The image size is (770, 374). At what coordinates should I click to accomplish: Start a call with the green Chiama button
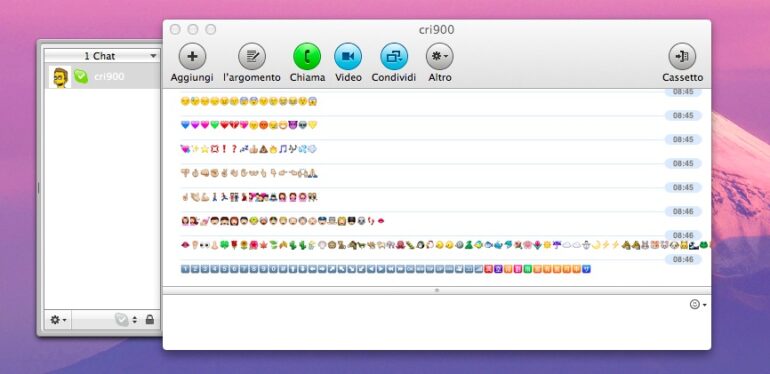pos(307,56)
